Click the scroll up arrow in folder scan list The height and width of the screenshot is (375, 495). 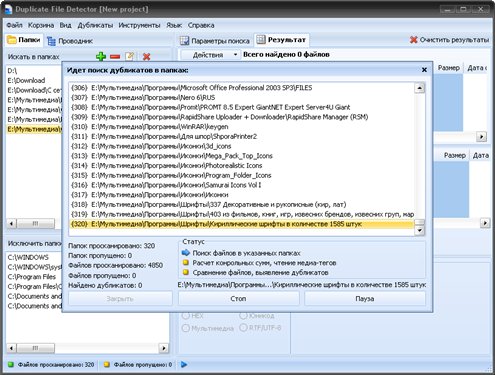(419, 88)
